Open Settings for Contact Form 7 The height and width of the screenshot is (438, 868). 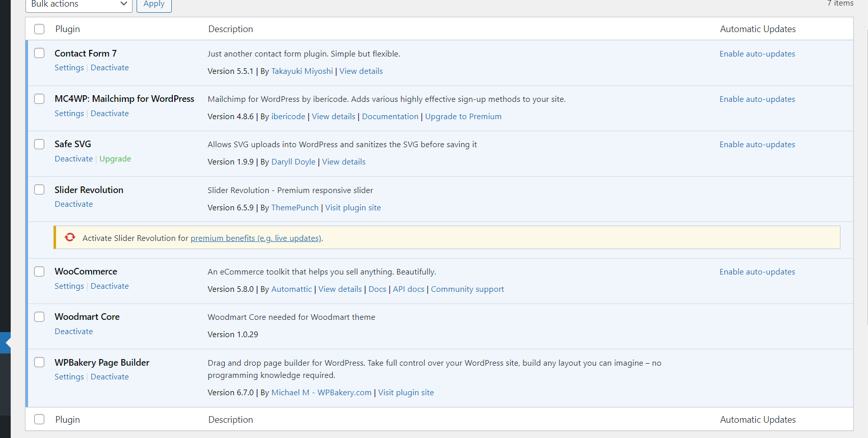(x=69, y=68)
